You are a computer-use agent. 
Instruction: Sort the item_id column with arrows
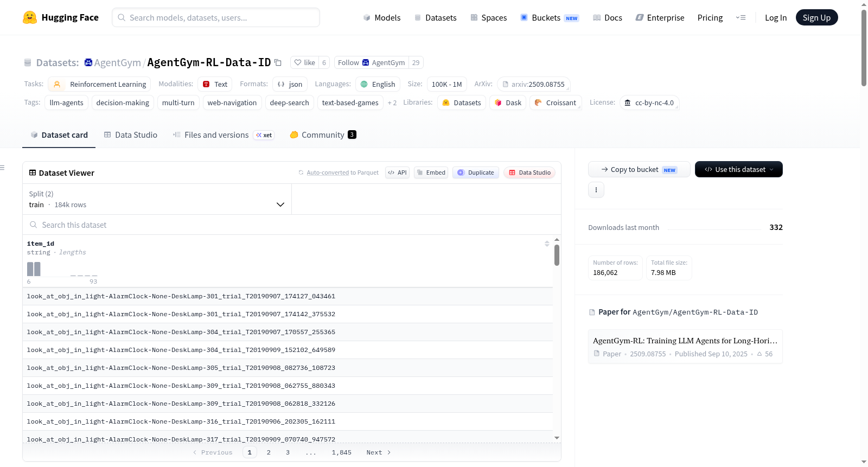(x=547, y=244)
